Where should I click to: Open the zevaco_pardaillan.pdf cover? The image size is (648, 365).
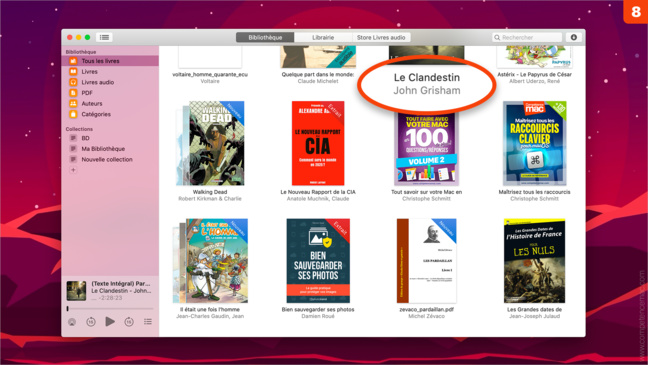tap(426, 261)
